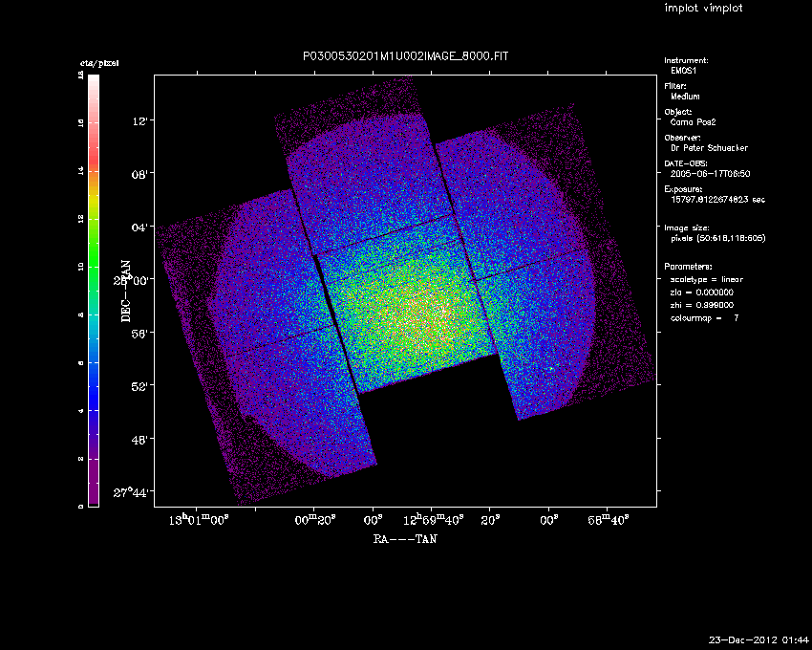Viewport: 812px width, 650px height.
Task: Click the cts/pixel colour bar label
Action: click(x=98, y=63)
